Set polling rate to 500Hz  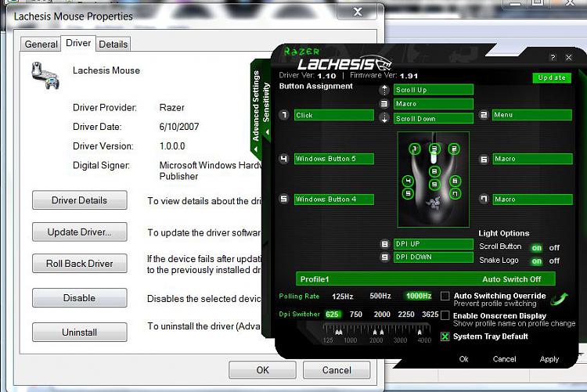point(380,296)
